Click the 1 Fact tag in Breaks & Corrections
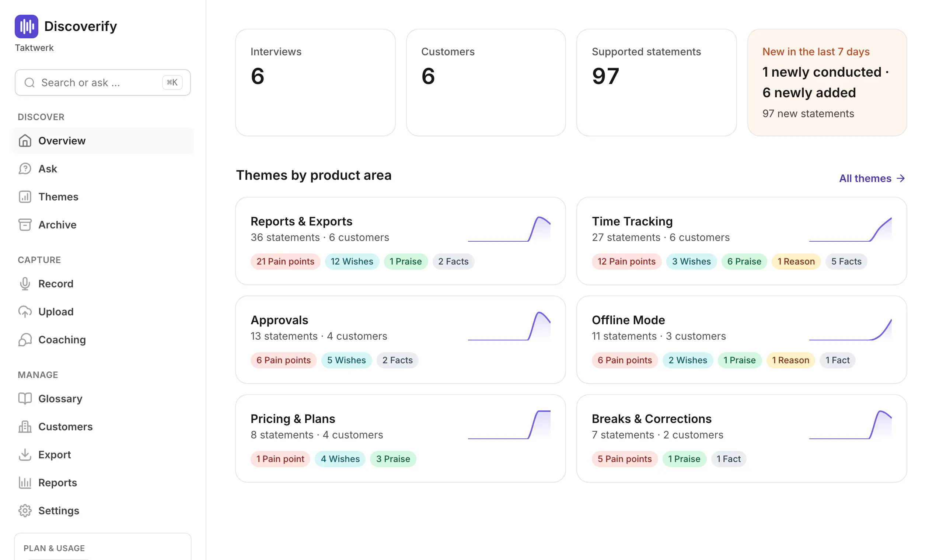The height and width of the screenshot is (560, 936). pyautogui.click(x=729, y=459)
